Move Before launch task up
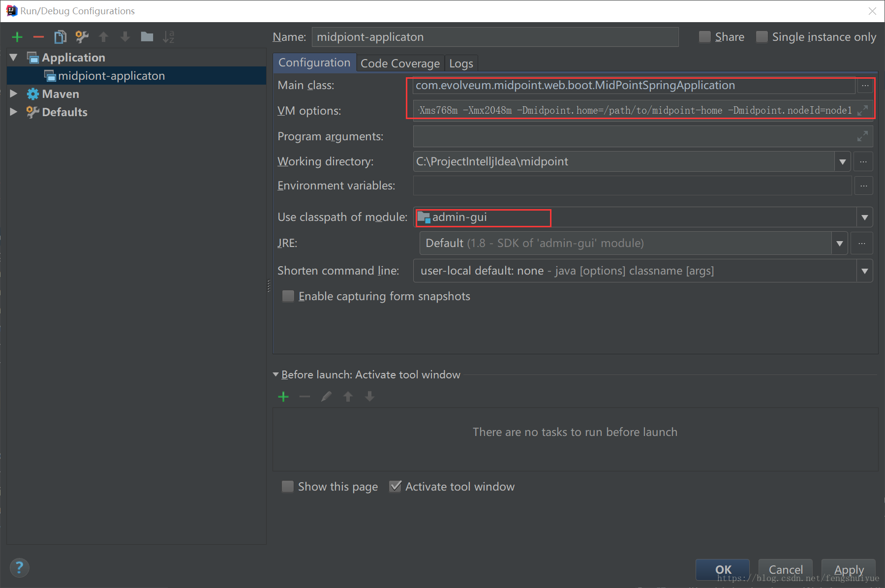The image size is (885, 588). (348, 397)
